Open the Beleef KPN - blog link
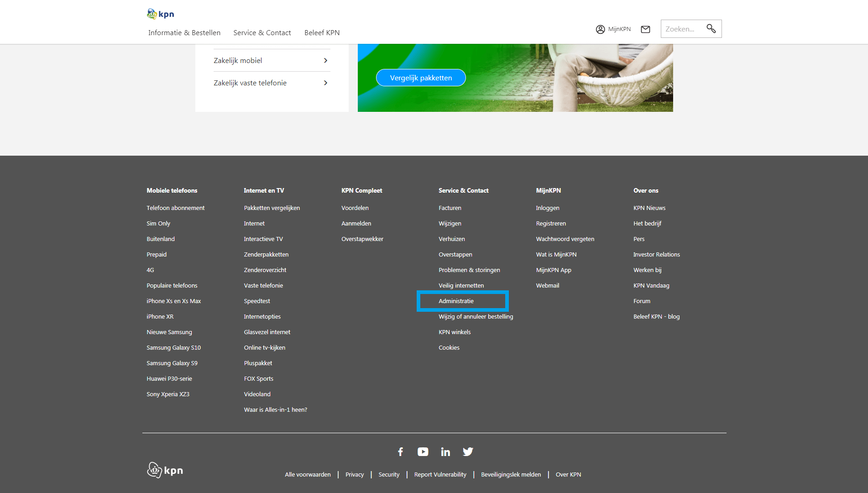This screenshot has height=493, width=868. coord(657,316)
